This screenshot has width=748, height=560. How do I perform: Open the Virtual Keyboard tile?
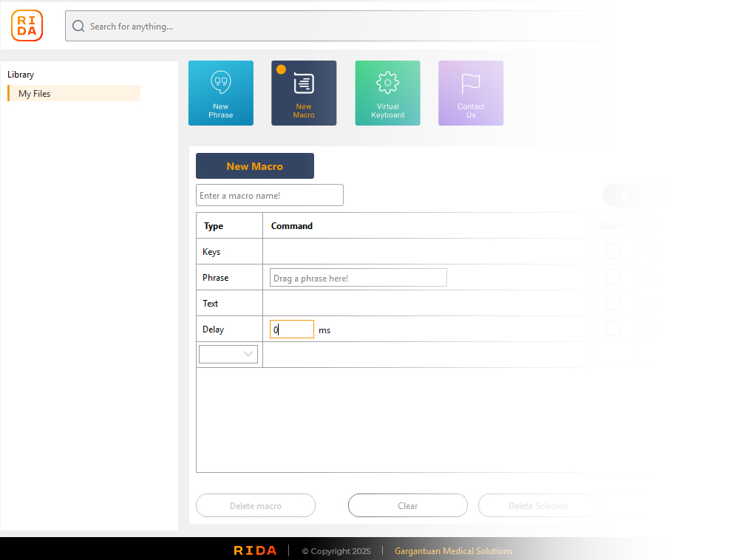click(x=387, y=93)
